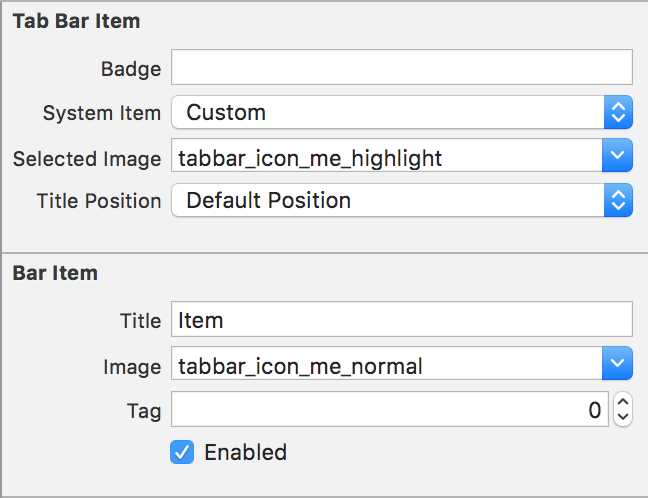Image resolution: width=648 pixels, height=498 pixels.
Task: Click the 'Title Position' label
Action: tap(99, 201)
